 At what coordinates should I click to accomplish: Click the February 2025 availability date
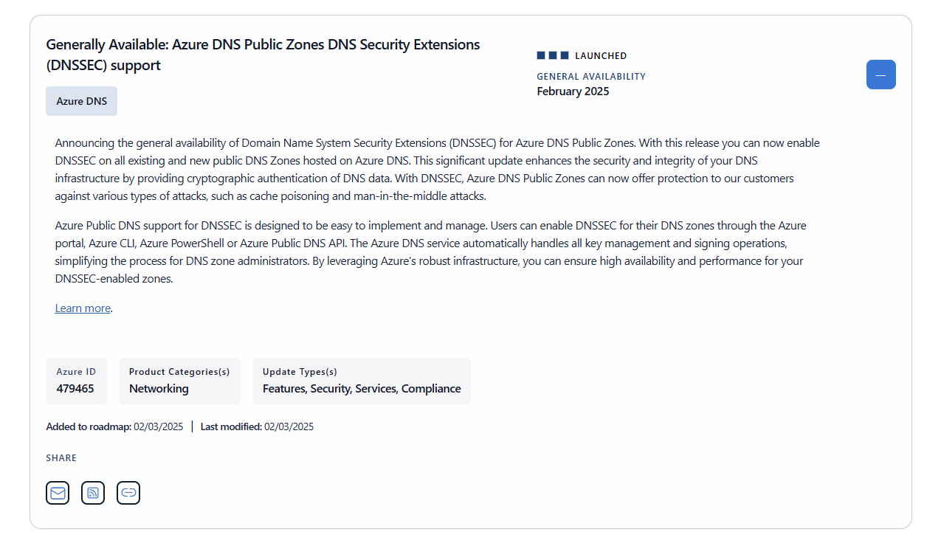(x=573, y=91)
